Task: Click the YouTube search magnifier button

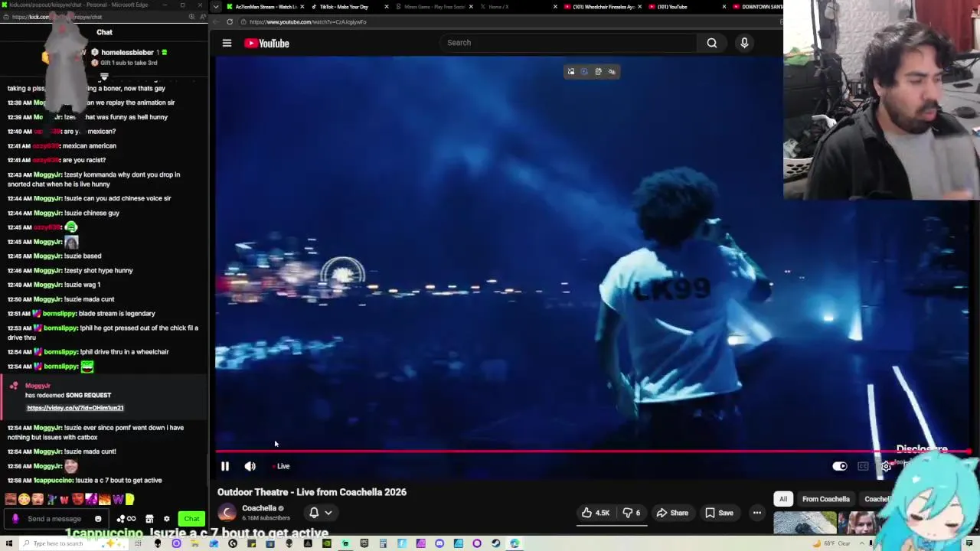Action: [712, 43]
